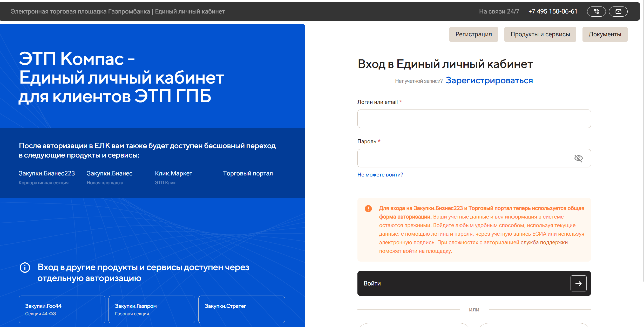The width and height of the screenshot is (644, 327).
Task: Click the Зарегистрироваться link
Action: tap(489, 80)
